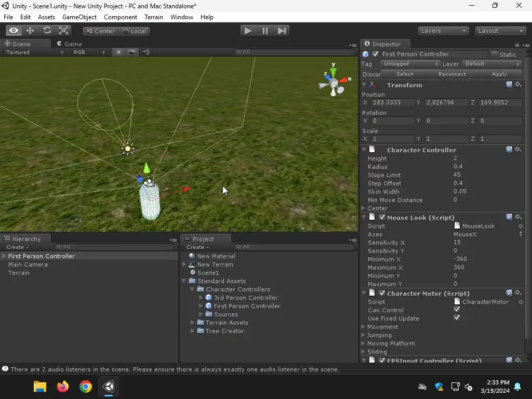Image resolution: width=532 pixels, height=399 pixels.
Task: Expand Center property in Character Controller
Action: pos(364,208)
